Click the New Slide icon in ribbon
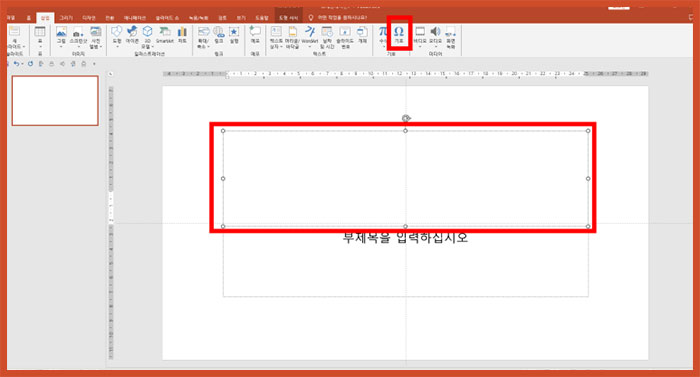700x377 pixels. (x=14, y=32)
